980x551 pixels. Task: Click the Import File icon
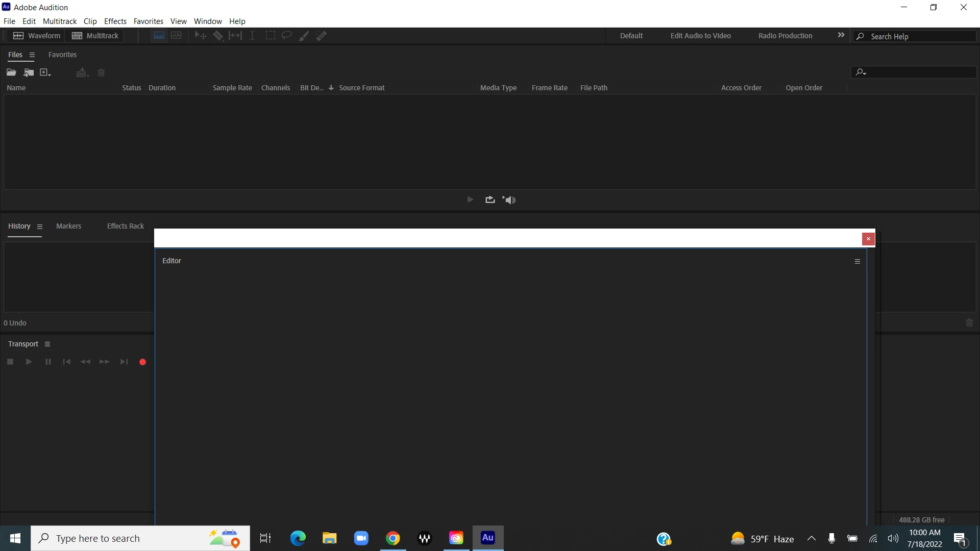click(x=29, y=72)
